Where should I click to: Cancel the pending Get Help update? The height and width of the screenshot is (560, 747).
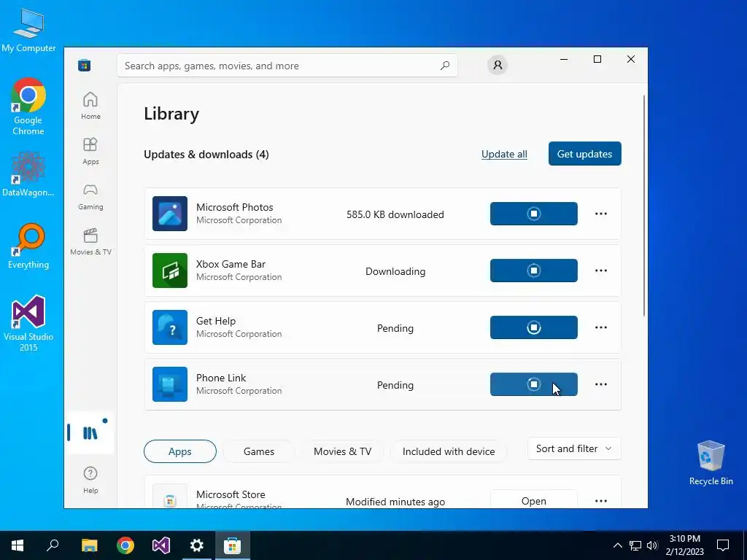coord(533,327)
